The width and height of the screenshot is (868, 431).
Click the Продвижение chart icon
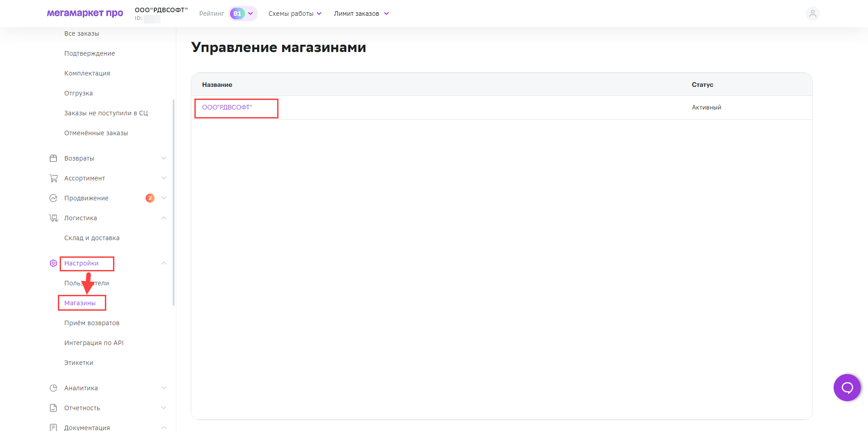(53, 198)
